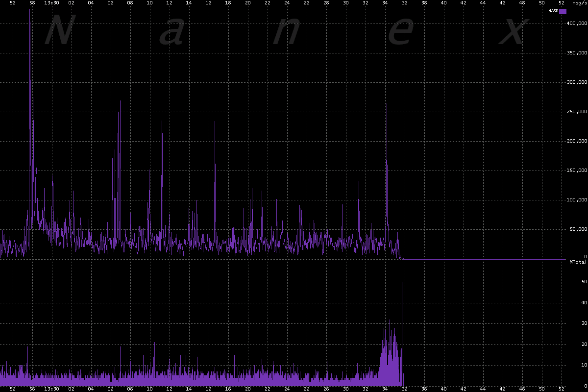Select XTotal scale value 30
The width and height of the screenshot is (588, 392).
(584, 323)
